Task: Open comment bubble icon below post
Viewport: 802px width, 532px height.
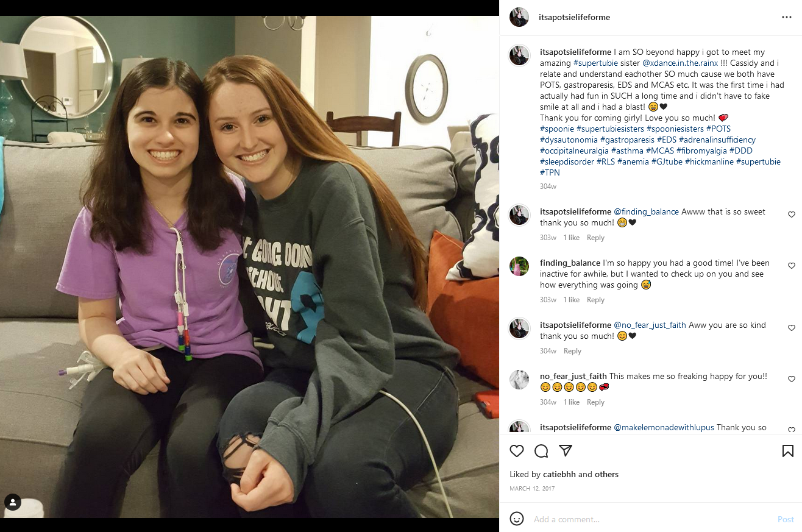Action: tap(541, 451)
